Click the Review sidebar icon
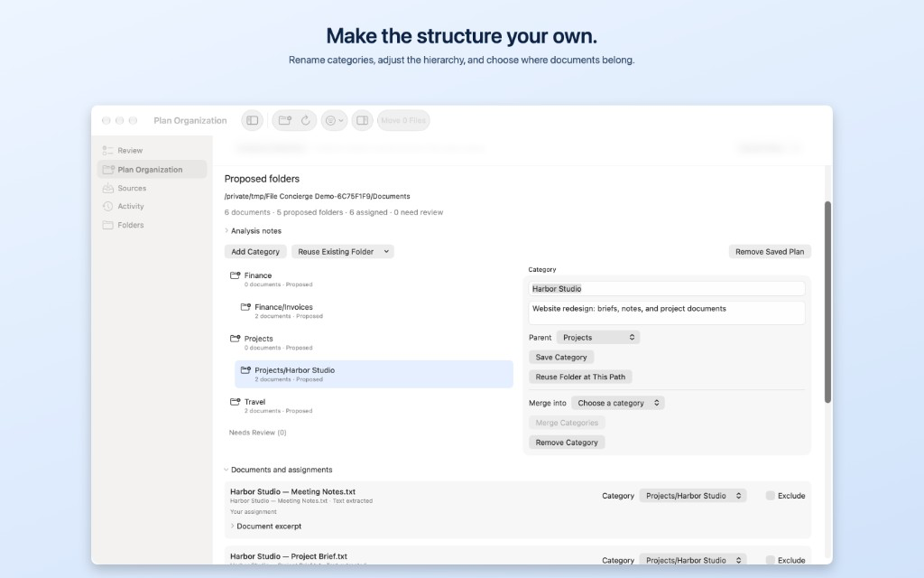Screen dimensions: 924x578 point(108,151)
